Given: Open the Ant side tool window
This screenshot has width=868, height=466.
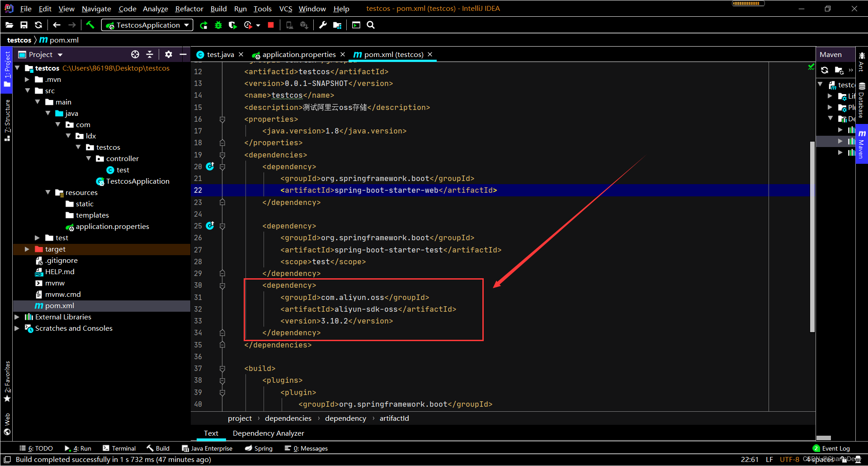Looking at the screenshot, I should [x=862, y=62].
